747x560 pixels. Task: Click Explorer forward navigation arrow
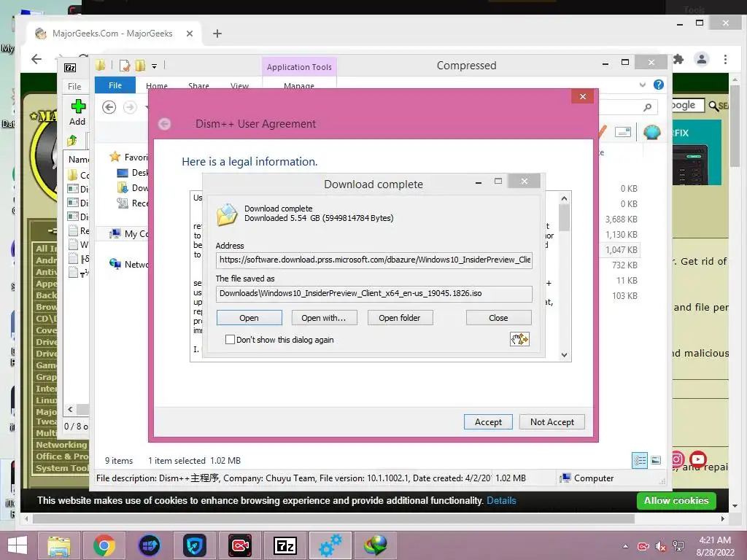(130, 107)
